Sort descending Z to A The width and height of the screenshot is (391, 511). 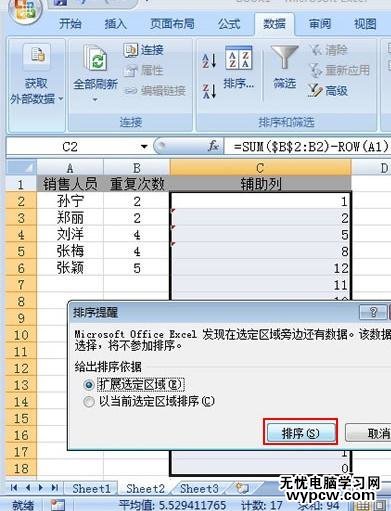coord(209,91)
